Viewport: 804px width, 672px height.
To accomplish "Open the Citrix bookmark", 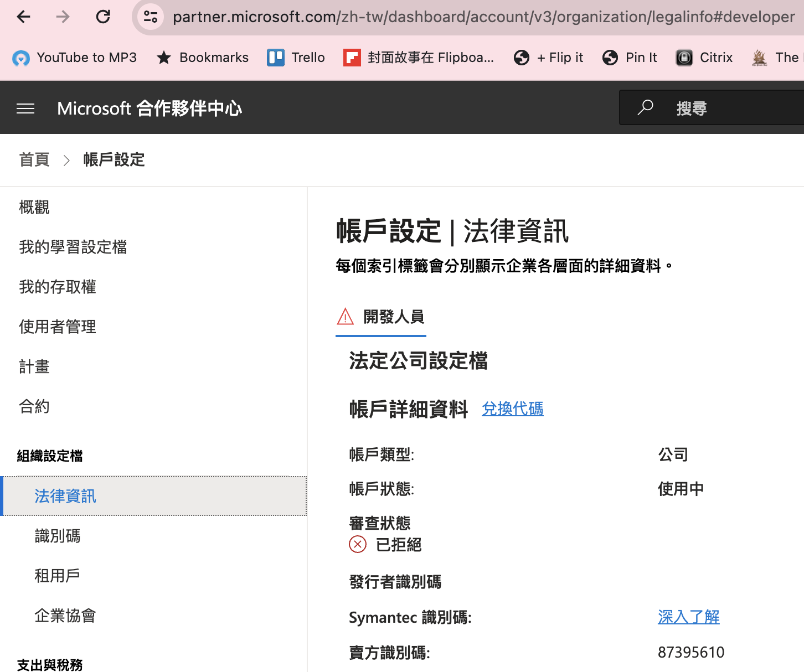I will click(x=704, y=58).
